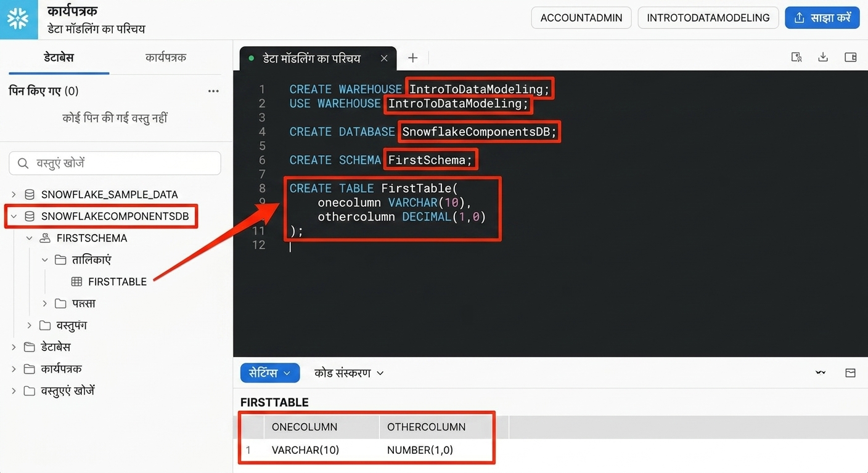868x473 pixels.
Task: Toggle the side panel layout icon
Action: pos(850,57)
